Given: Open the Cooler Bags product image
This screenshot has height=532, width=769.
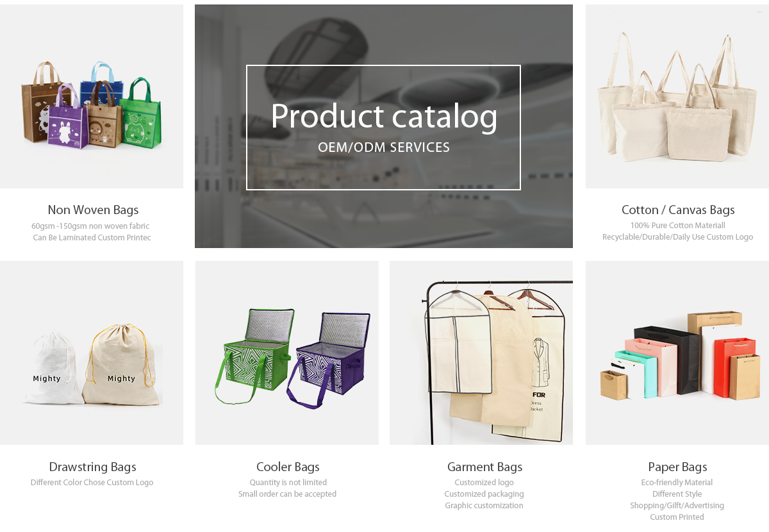Looking at the screenshot, I should pos(287,353).
